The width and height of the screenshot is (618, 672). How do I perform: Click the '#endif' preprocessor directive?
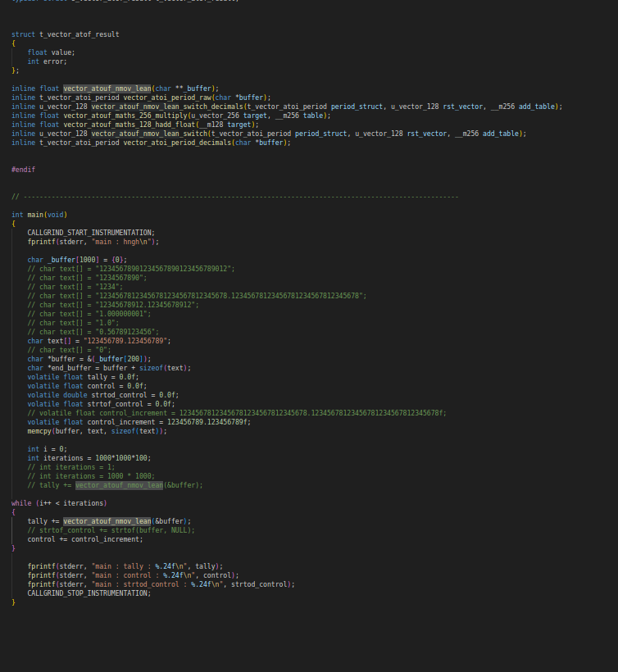pyautogui.click(x=23, y=170)
